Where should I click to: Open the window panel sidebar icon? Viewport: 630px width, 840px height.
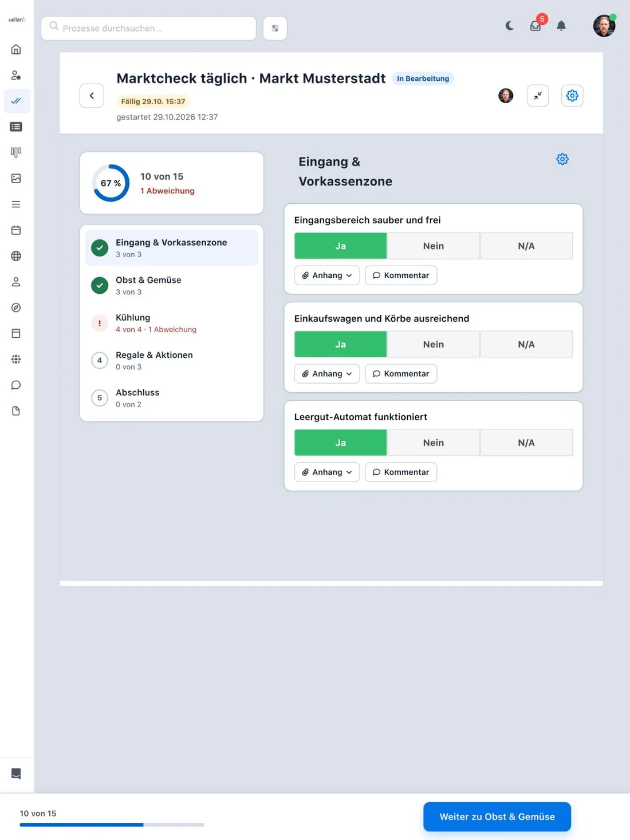(16, 333)
